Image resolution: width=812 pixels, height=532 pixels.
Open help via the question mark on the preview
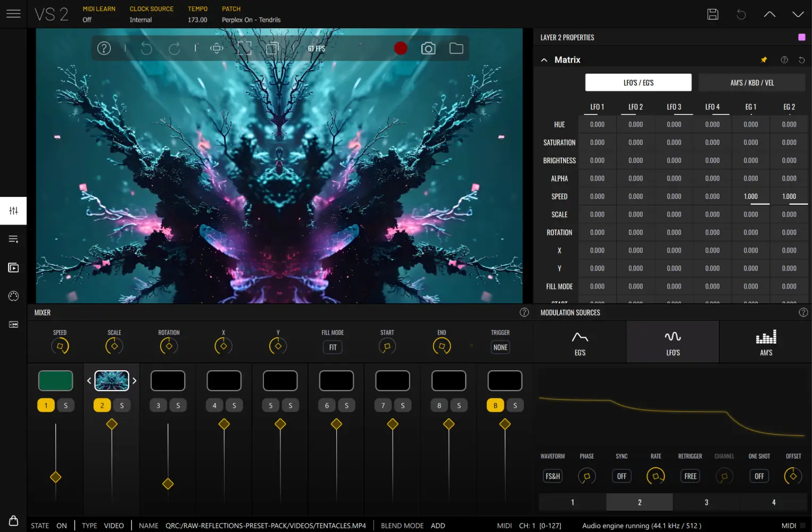tap(104, 48)
